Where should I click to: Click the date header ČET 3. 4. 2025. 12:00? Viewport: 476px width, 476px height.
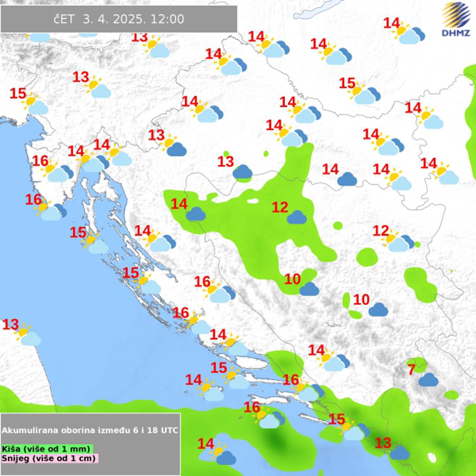(119, 19)
